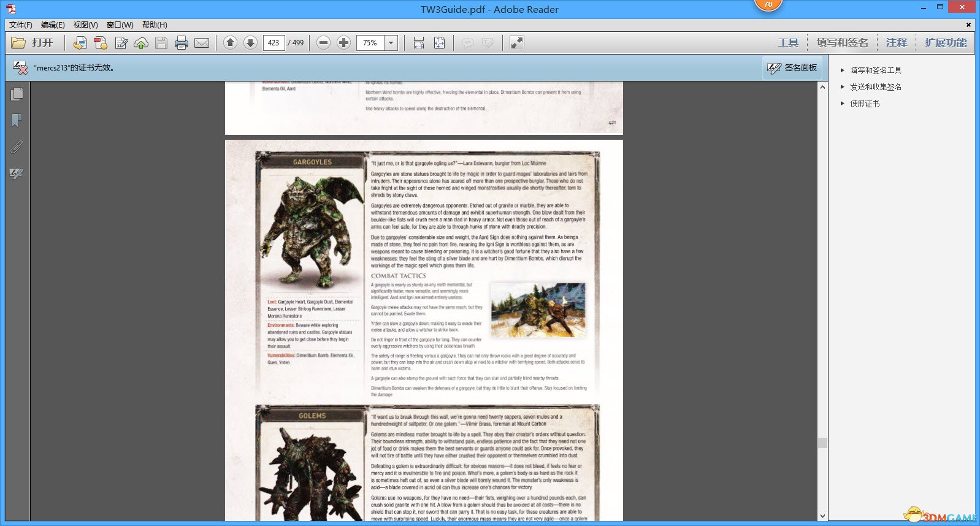
Task: Click the highlight text icon
Action: click(488, 43)
